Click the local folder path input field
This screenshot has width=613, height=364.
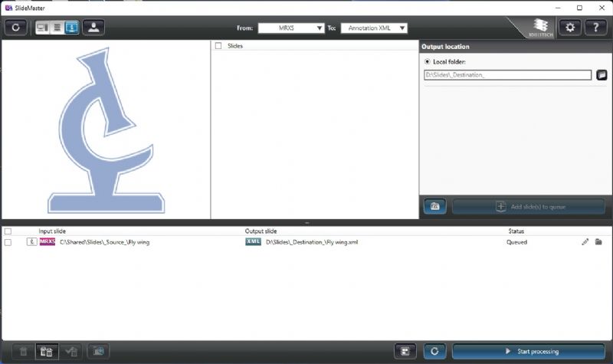(507, 74)
